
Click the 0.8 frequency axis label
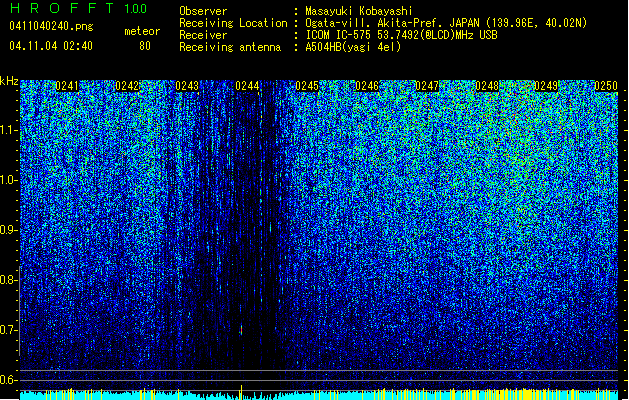(x=8, y=280)
